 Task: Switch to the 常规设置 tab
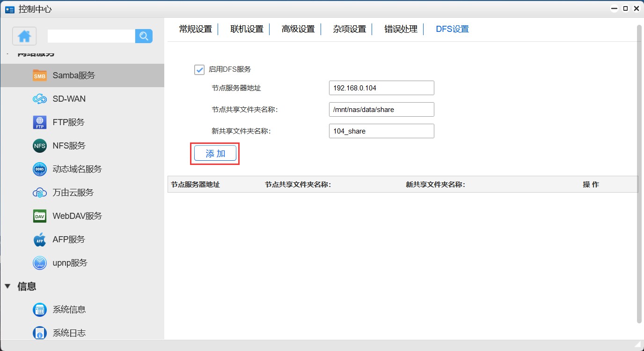click(196, 29)
